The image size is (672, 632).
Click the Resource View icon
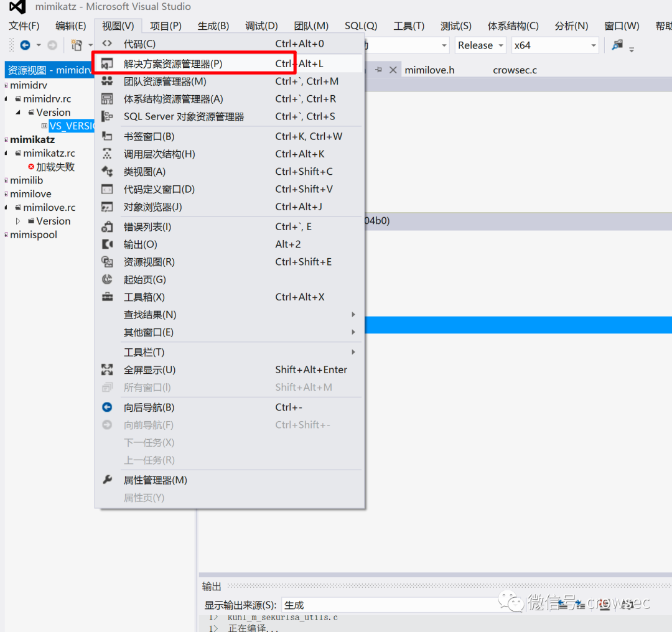click(x=107, y=262)
